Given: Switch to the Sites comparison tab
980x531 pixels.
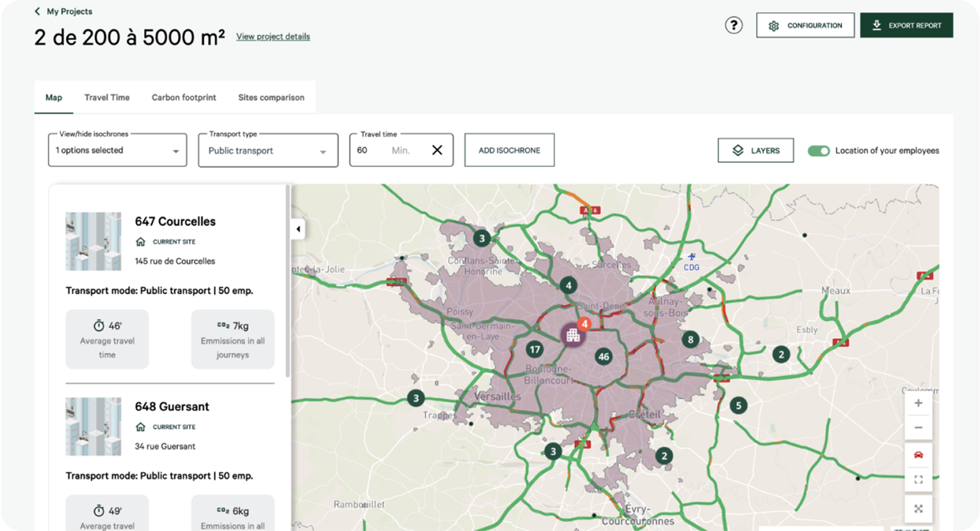Looking at the screenshot, I should pyautogui.click(x=271, y=98).
